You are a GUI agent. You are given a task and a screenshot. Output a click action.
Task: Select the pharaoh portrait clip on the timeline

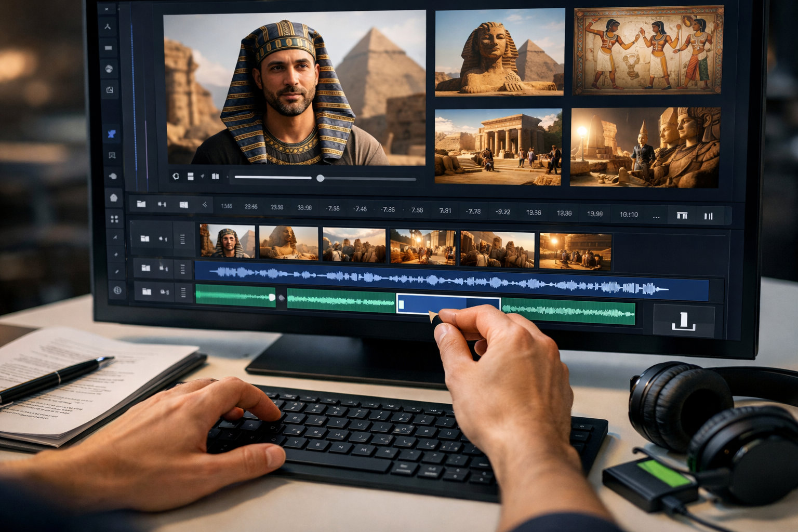pyautogui.click(x=228, y=242)
